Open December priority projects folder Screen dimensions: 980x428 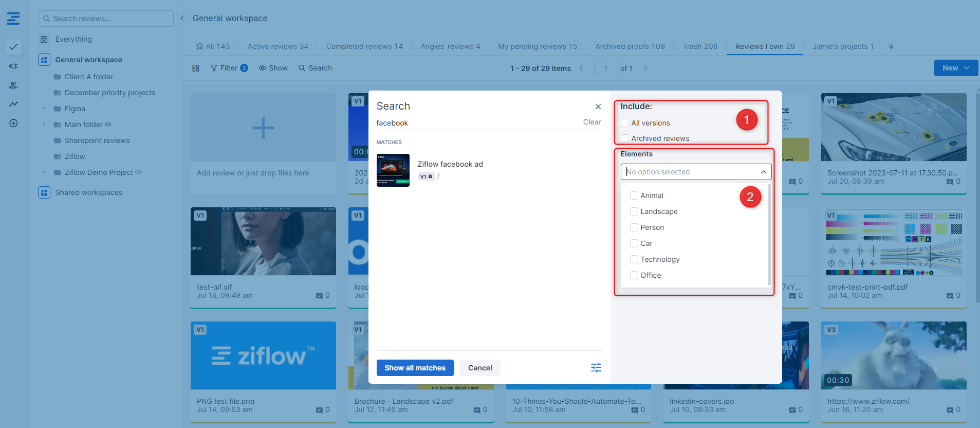[x=109, y=93]
